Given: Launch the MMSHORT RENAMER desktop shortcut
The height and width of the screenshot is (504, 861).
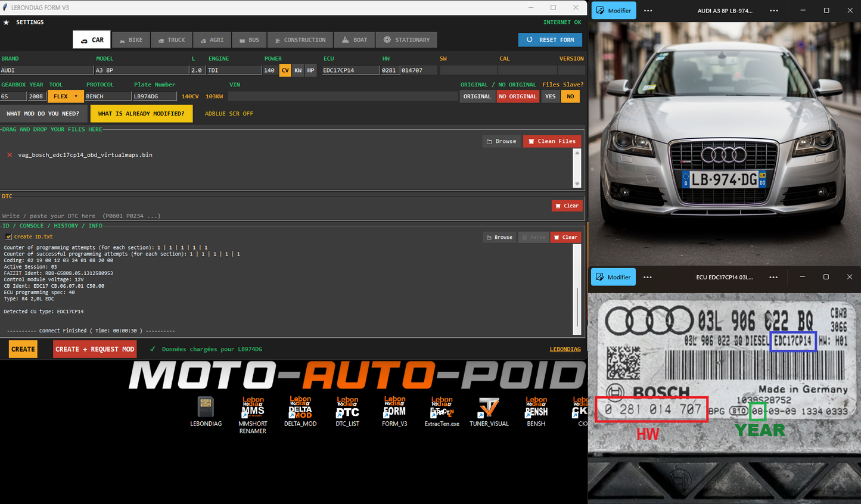Looking at the screenshot, I should click(253, 415).
